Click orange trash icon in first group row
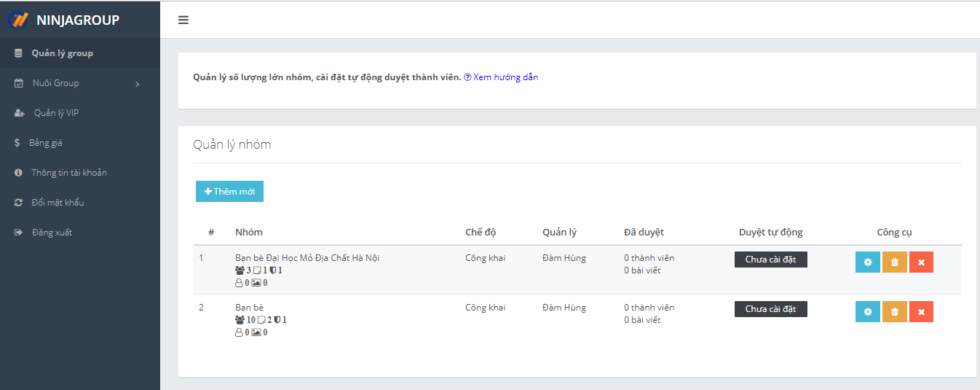 click(x=894, y=262)
